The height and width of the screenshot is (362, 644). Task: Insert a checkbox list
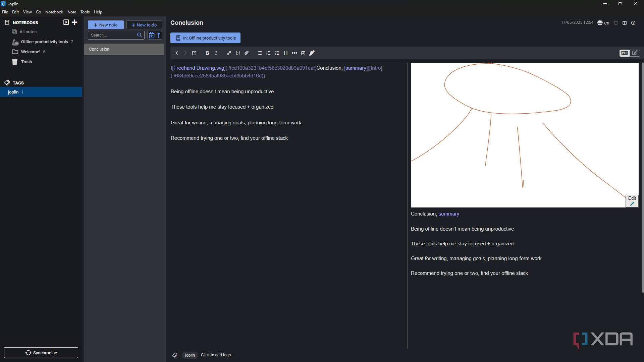pos(277,53)
